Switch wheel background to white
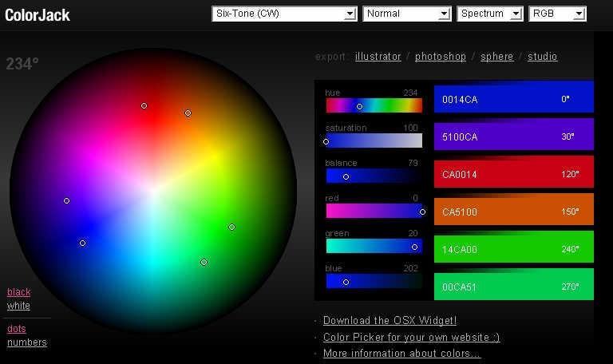Image resolution: width=613 pixels, height=364 pixels. tap(18, 306)
